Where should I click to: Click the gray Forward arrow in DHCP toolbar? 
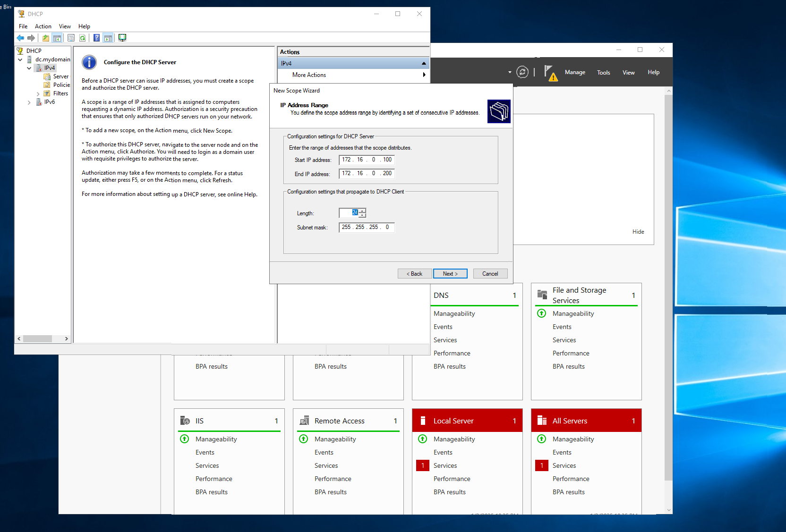(31, 38)
